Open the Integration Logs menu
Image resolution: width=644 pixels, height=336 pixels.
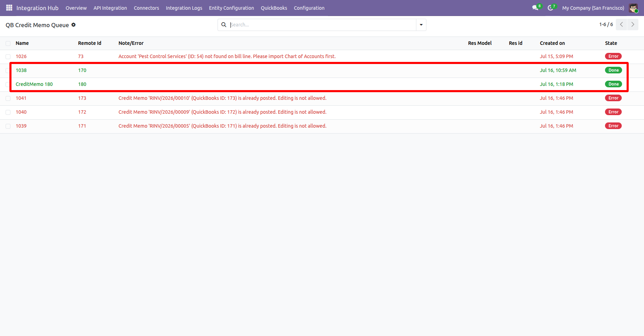click(184, 8)
